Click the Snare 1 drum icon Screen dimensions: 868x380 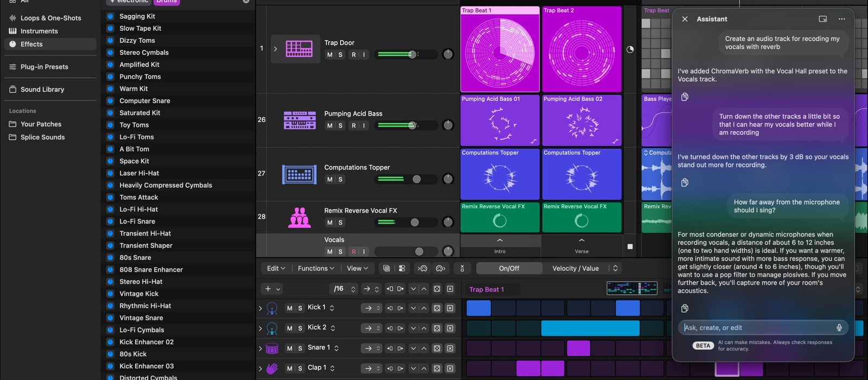272,349
